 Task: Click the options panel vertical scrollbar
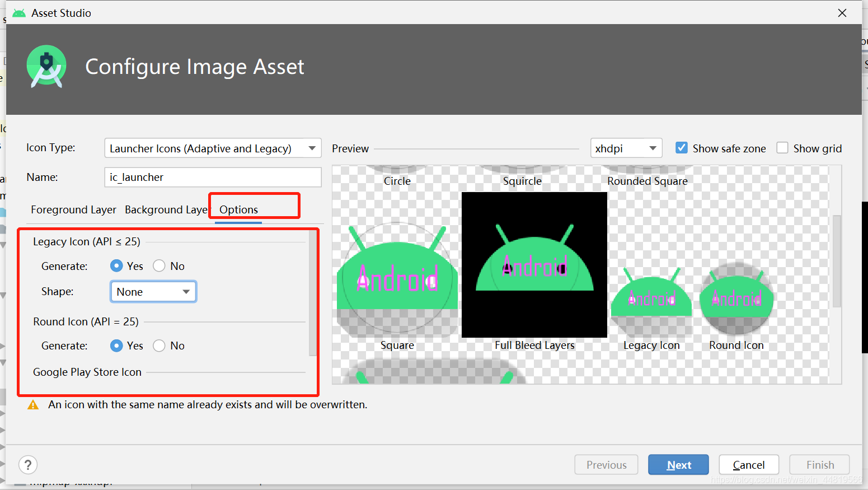click(x=312, y=292)
